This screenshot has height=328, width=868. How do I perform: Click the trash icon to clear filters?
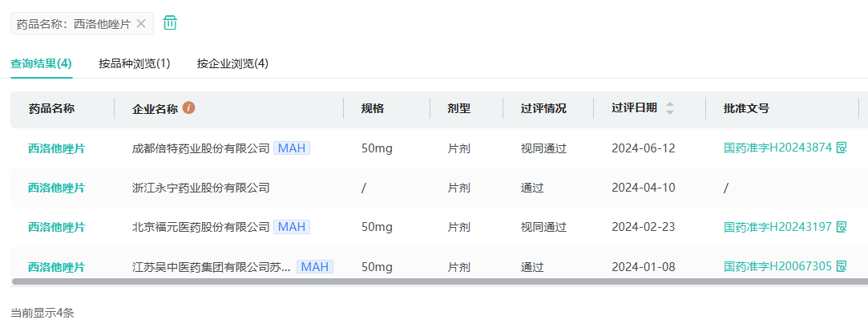tap(170, 23)
